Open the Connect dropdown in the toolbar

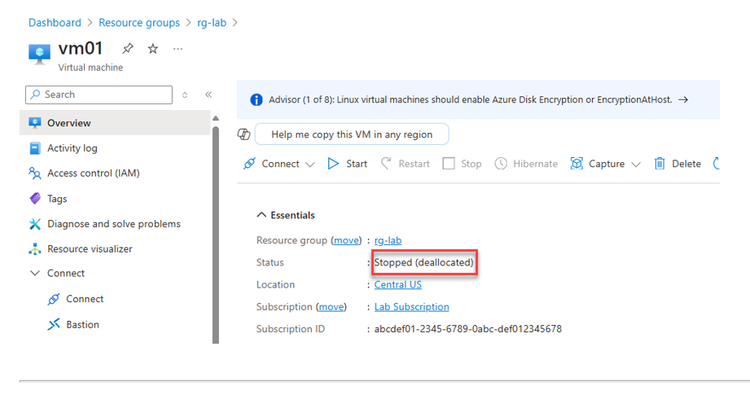click(x=279, y=164)
